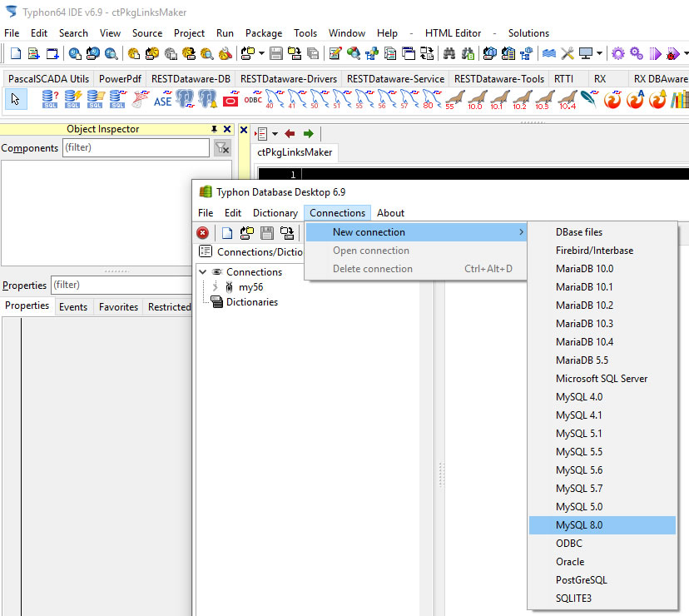Viewport: 689px width, 616px height.
Task: Select the Dictionaries tree node
Action: 252,302
